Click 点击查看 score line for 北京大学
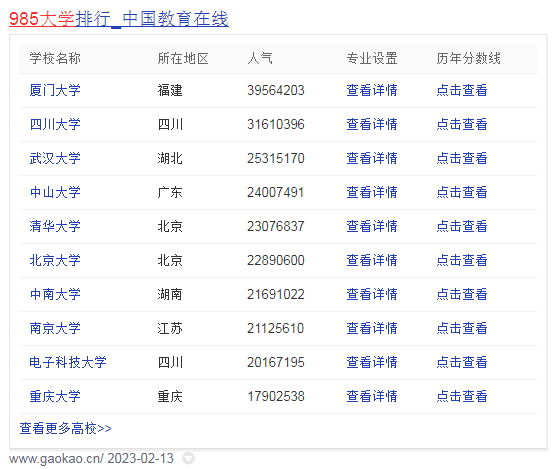557x469 pixels. tap(462, 260)
